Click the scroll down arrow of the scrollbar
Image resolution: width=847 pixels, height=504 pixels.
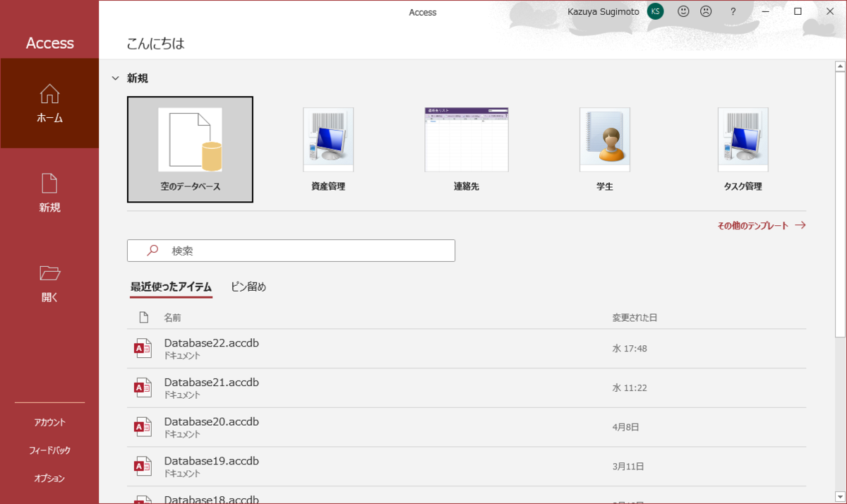pos(840,497)
